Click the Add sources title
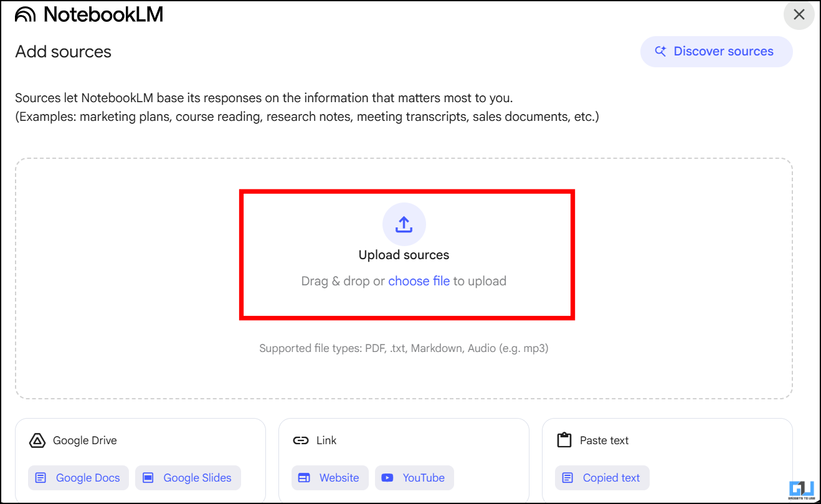Viewport: 821px width, 504px height. click(64, 52)
